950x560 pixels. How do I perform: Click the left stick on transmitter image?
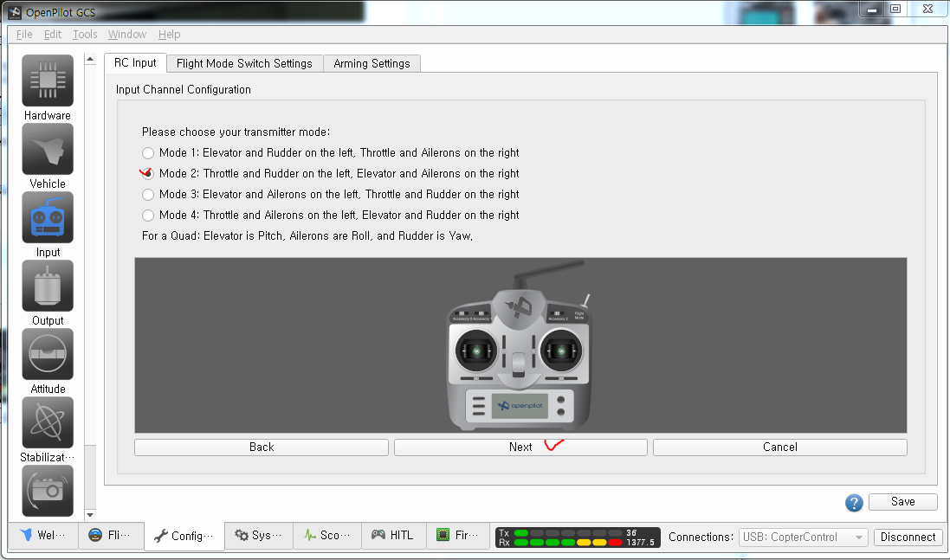tap(476, 351)
